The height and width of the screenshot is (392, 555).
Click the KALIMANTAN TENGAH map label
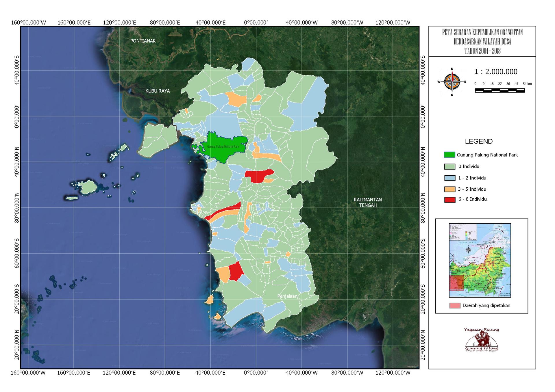[368, 202]
